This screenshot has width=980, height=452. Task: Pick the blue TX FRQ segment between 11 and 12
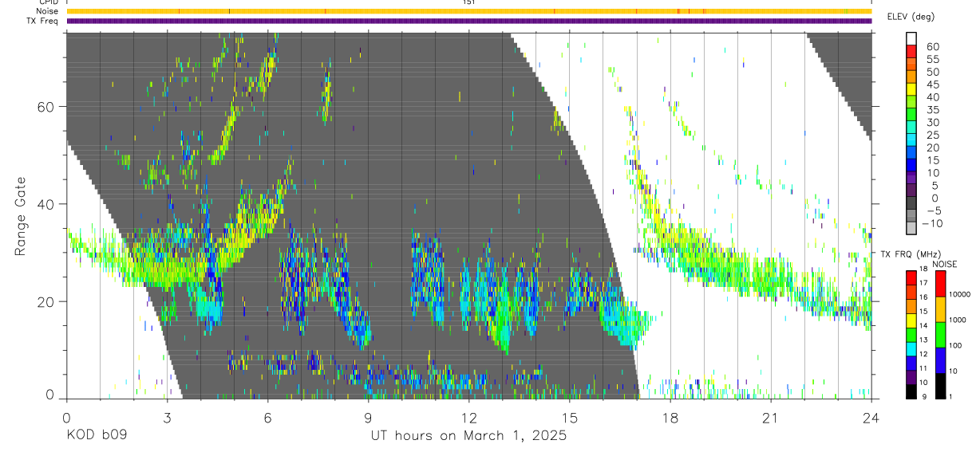coord(911,364)
